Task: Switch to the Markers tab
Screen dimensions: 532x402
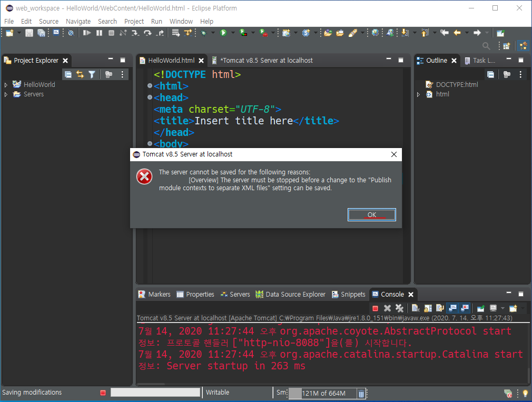Action: pos(154,294)
